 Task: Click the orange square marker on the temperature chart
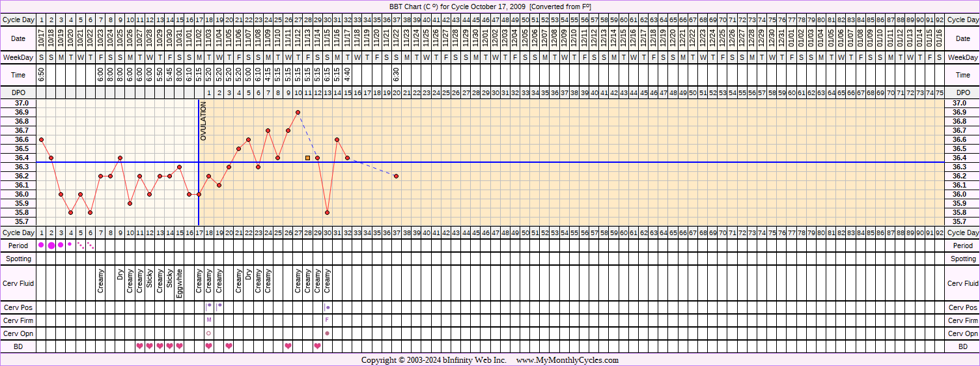(307, 158)
